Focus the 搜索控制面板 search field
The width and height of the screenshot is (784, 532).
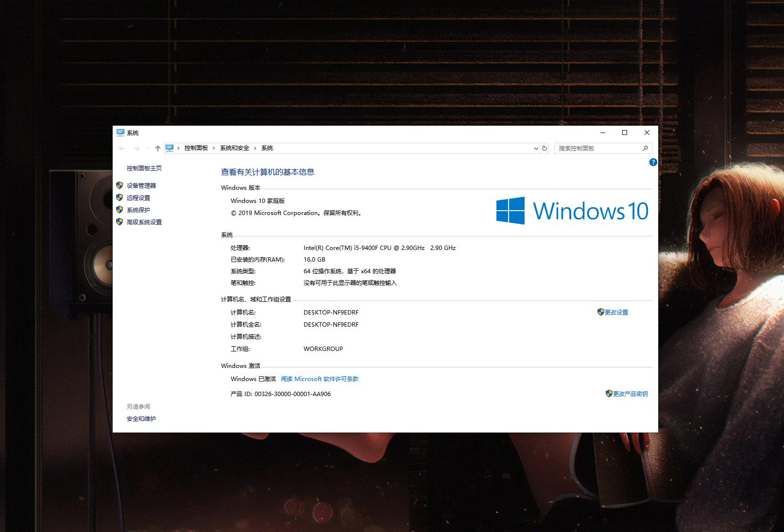tap(603, 149)
